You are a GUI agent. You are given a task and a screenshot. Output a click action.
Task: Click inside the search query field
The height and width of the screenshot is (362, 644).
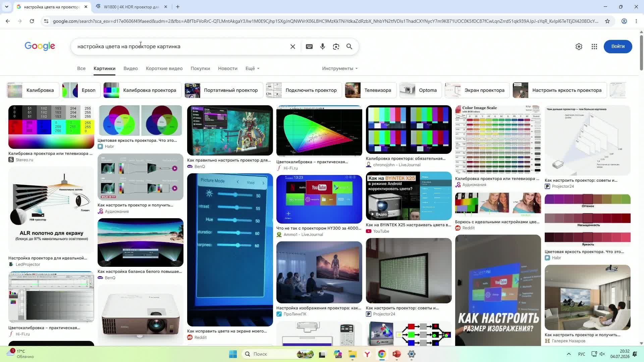pyautogui.click(x=181, y=47)
